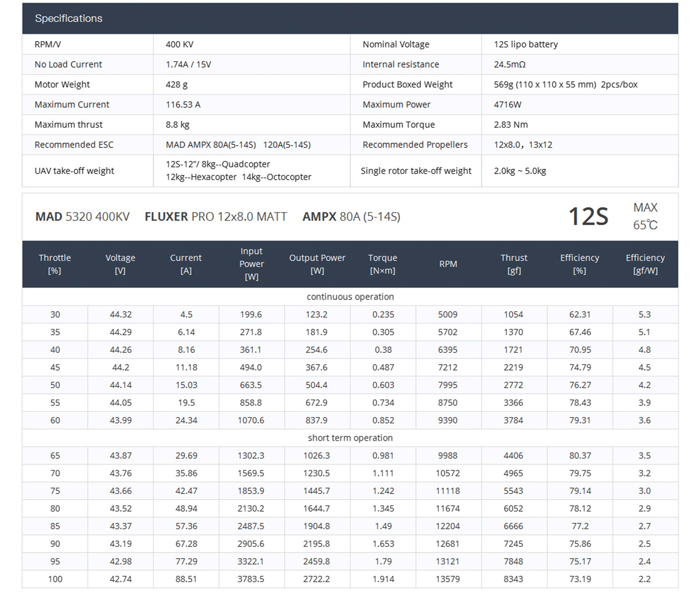Click the short term operation section row
This screenshot has width=700, height=593.
(x=350, y=438)
